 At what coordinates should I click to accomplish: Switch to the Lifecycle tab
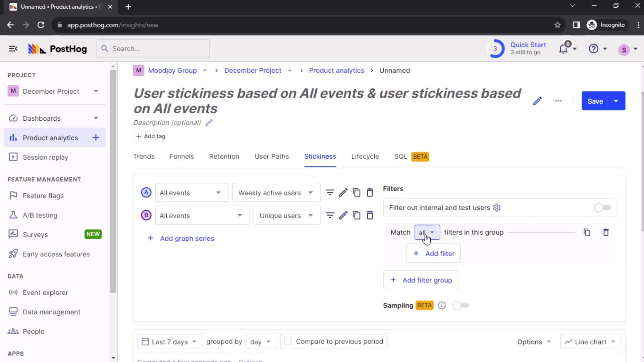pos(365,157)
